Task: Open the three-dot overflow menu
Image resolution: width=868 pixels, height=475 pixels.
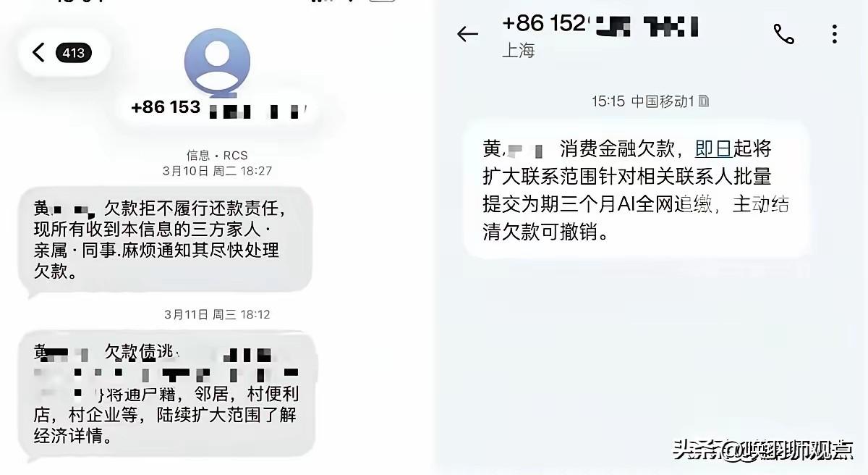Action: click(834, 33)
